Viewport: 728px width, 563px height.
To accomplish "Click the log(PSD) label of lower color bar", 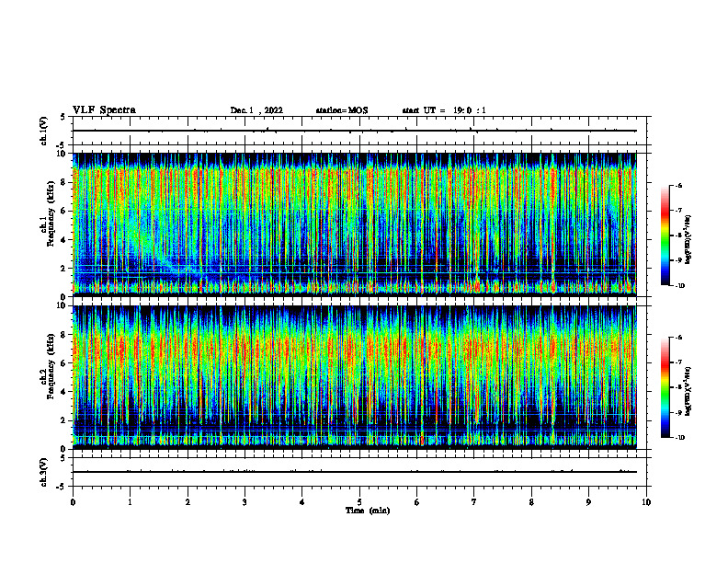I will [x=688, y=392].
